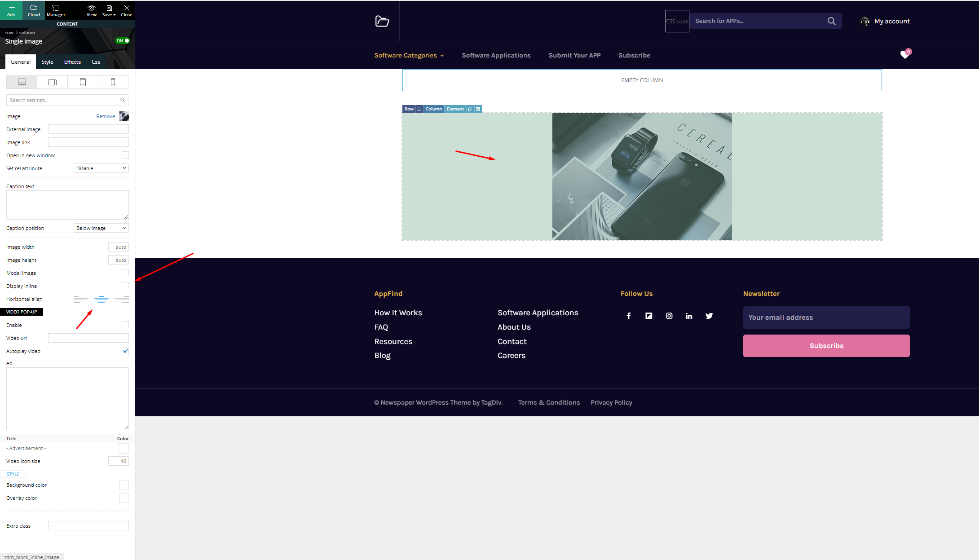Open the Overlay color swatch
This screenshot has height=560, width=979.
(x=124, y=498)
